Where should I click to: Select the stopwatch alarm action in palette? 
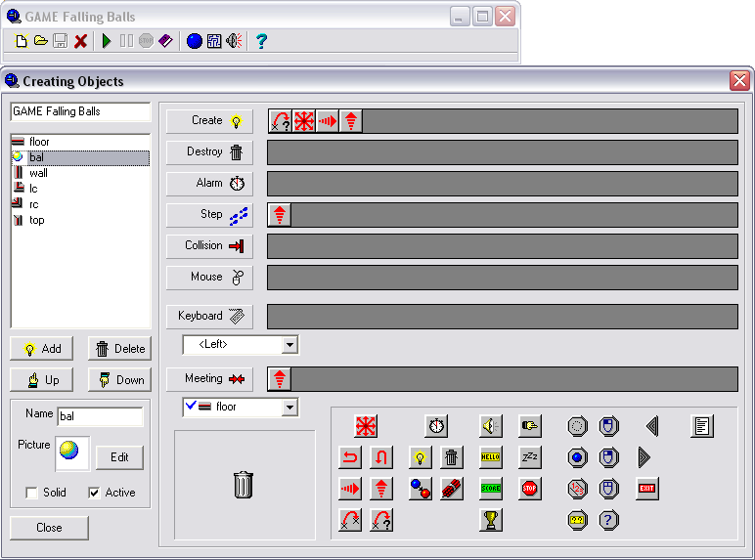pos(436,426)
